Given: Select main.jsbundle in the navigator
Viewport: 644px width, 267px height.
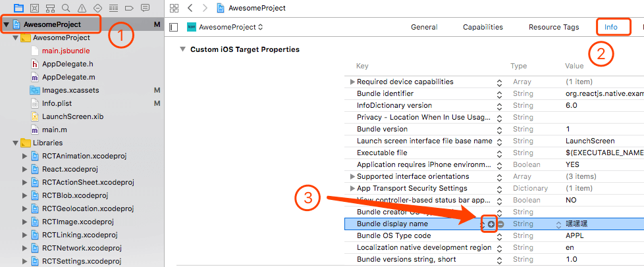Looking at the screenshot, I should pos(66,51).
